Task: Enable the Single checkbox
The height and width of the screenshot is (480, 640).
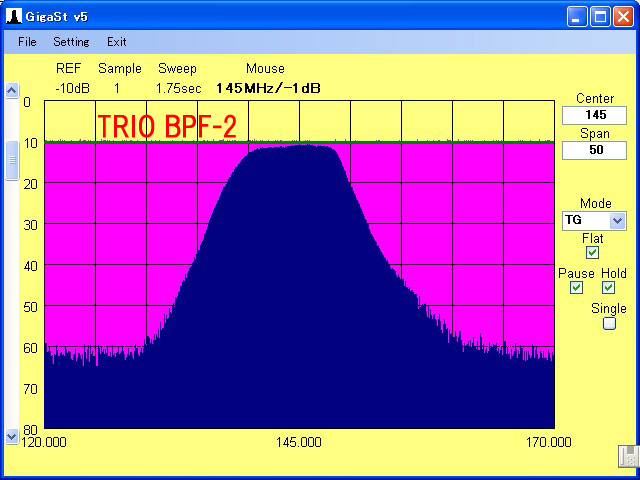Action: click(x=609, y=323)
